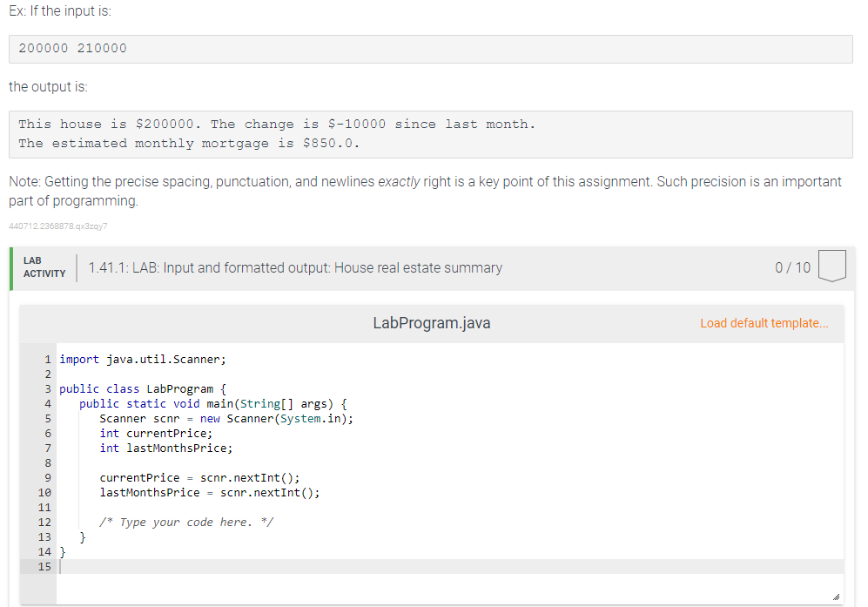Click the empty completion checkbox near 0/10
The width and height of the screenshot is (868, 607).
[x=832, y=266]
